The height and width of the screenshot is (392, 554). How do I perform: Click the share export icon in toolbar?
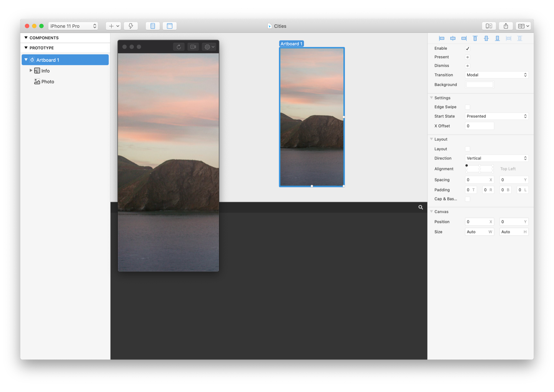coord(506,26)
